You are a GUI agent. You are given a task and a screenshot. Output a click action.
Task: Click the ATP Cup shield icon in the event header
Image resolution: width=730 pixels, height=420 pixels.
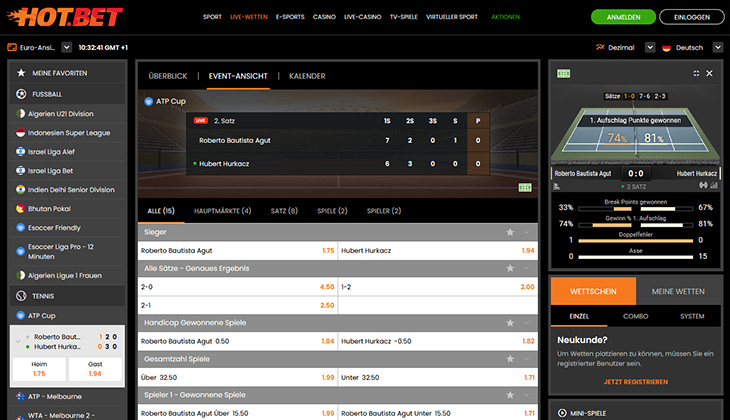pyautogui.click(x=149, y=101)
